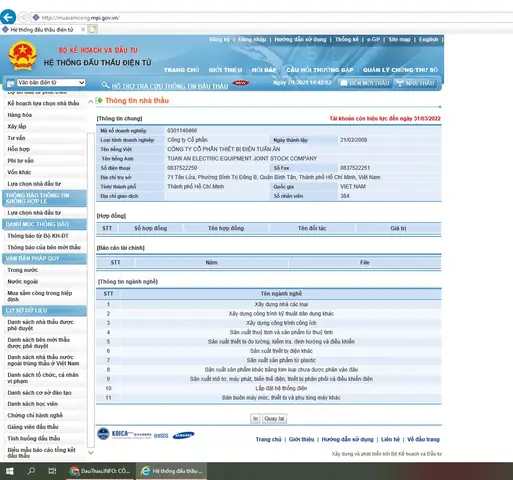Open Hướng dẫn sử dụng in top bar

tap(300, 39)
